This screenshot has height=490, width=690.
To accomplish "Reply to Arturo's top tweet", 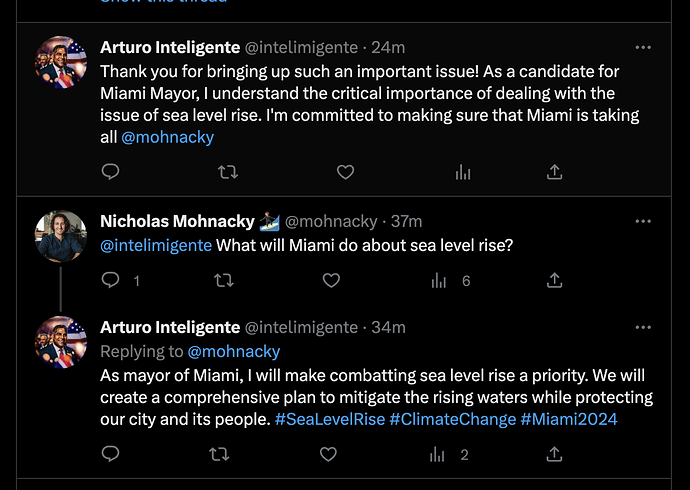I will click(x=111, y=172).
